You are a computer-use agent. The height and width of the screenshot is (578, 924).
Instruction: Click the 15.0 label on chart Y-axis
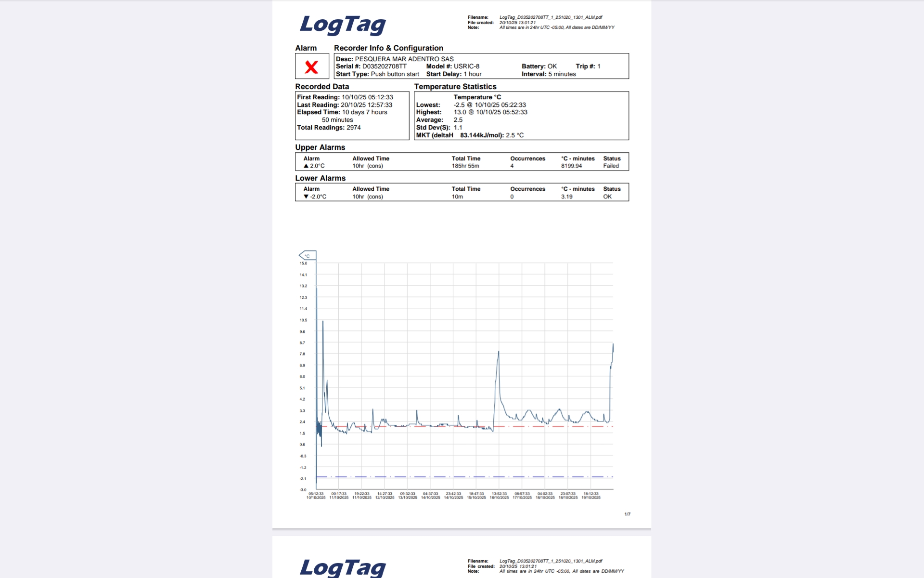point(303,263)
